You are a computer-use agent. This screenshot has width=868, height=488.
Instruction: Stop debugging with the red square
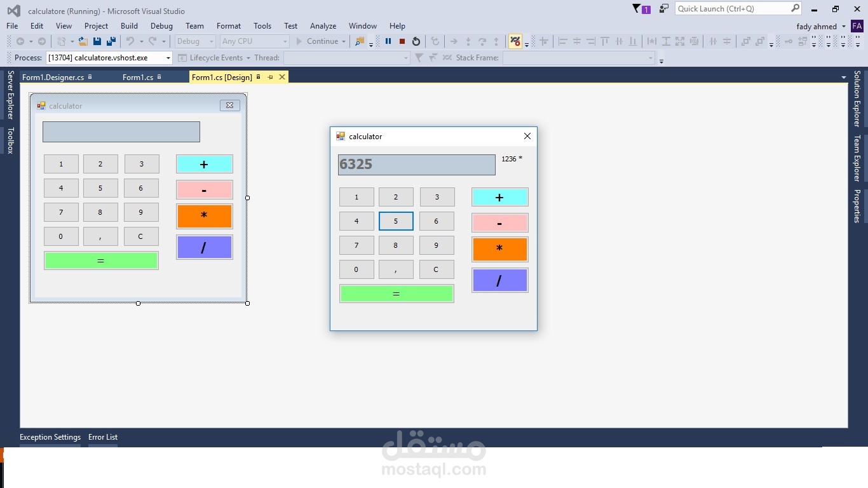[402, 41]
